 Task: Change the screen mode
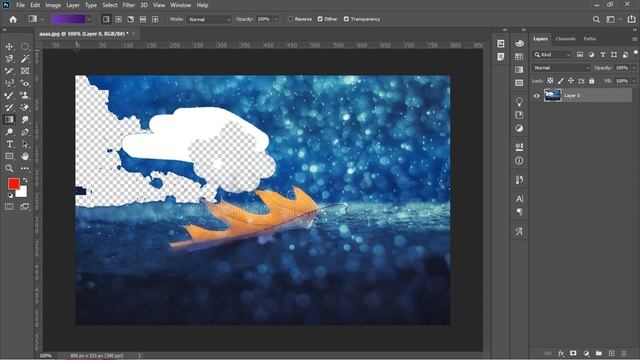coord(25,207)
